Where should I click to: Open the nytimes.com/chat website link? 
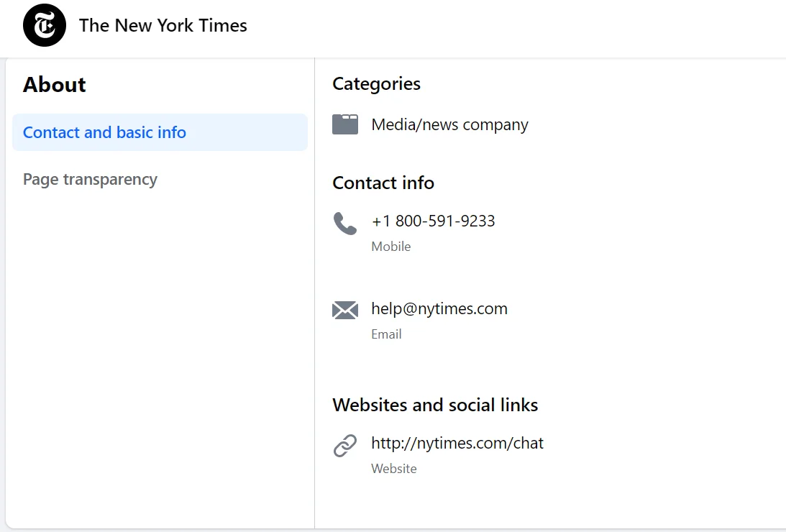(457, 443)
